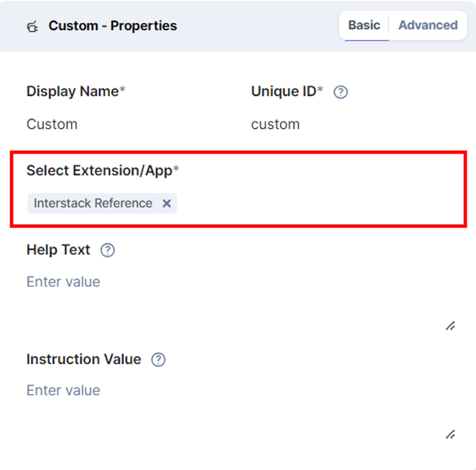Click Instruction Value textarea resize handle
The height and width of the screenshot is (470, 476).
450,435
